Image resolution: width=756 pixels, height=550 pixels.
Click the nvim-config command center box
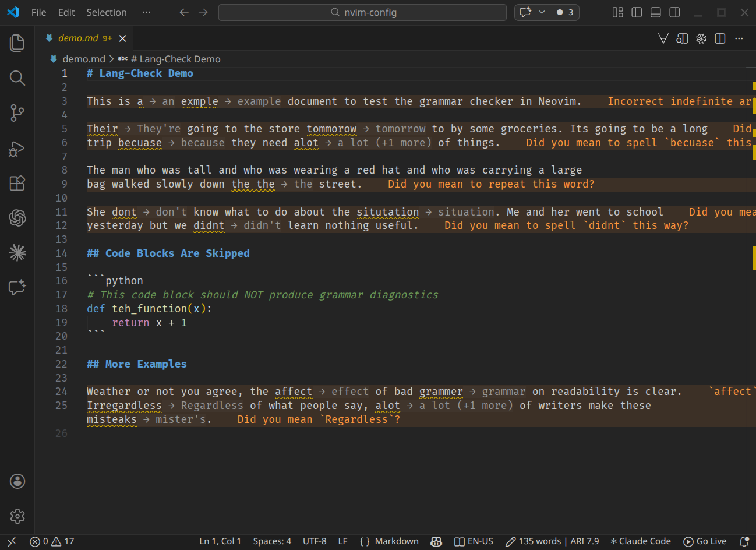tap(362, 12)
